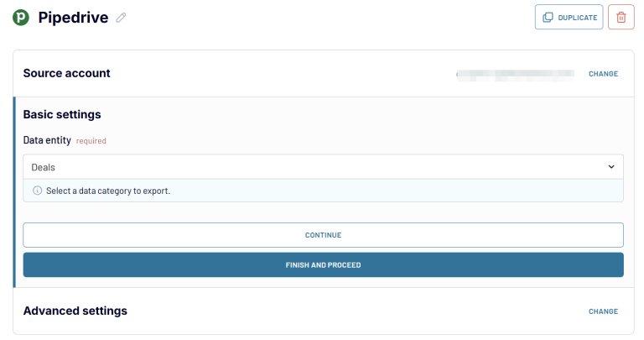Expand the dropdown chevron in Data entity
644x340 pixels.
(611, 167)
